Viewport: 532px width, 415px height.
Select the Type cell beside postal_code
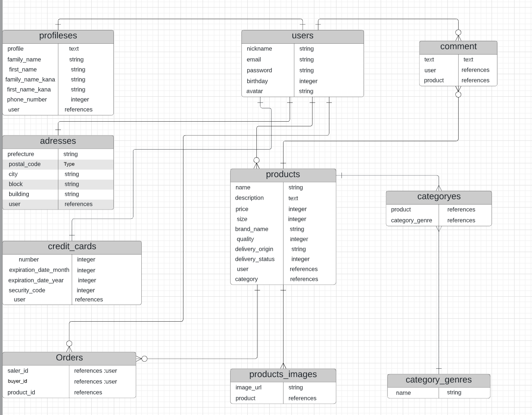[69, 164]
